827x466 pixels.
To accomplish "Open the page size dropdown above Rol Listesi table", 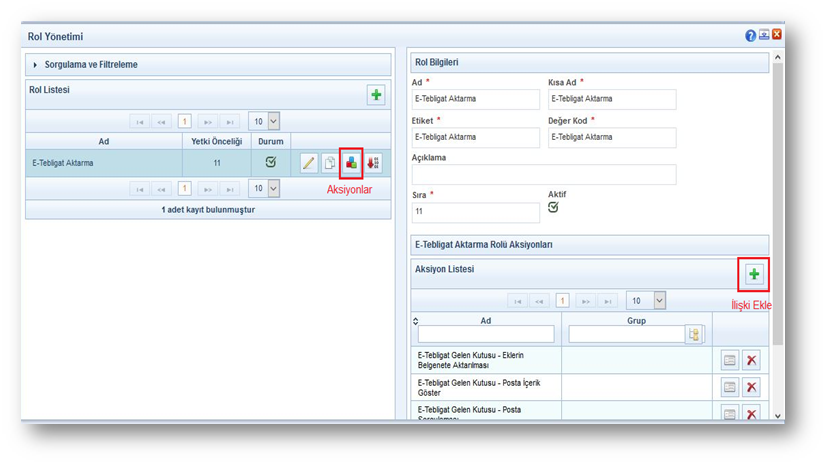I will pos(264,121).
